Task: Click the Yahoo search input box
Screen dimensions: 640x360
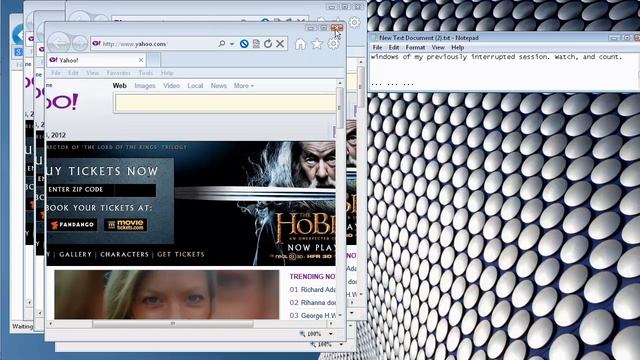Action: 225,103
